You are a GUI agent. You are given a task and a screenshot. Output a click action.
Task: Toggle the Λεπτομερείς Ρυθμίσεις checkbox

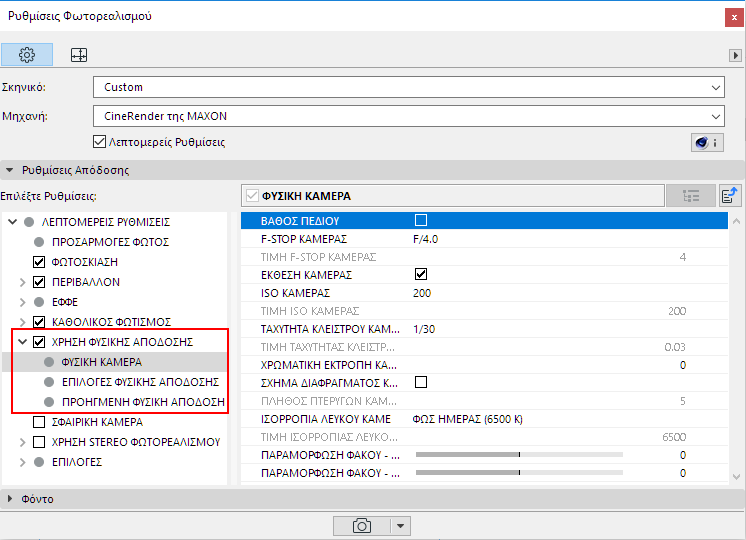[99, 142]
